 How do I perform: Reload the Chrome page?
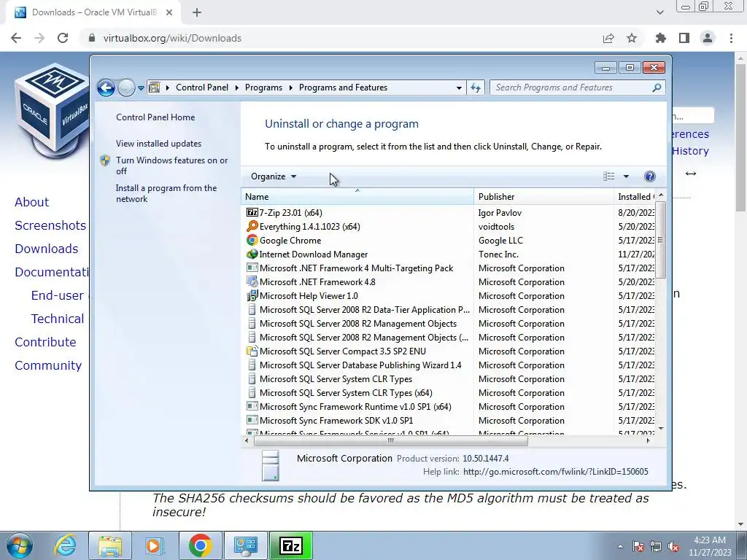pyautogui.click(x=63, y=38)
